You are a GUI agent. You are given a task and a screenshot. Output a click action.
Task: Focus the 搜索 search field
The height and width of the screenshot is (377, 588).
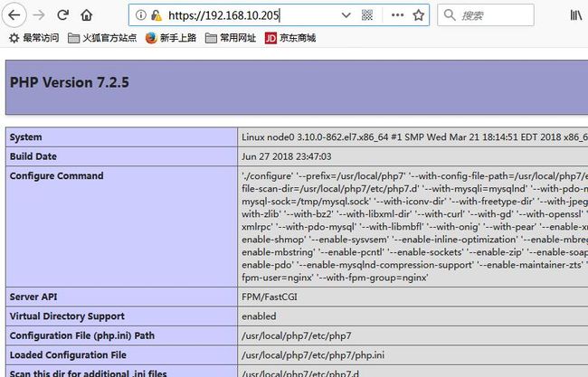click(x=486, y=15)
